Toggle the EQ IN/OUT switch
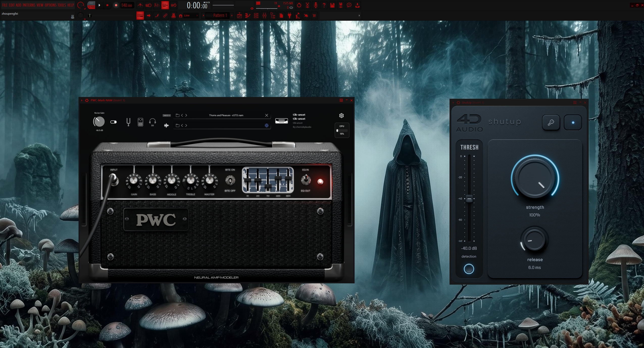 click(x=306, y=180)
